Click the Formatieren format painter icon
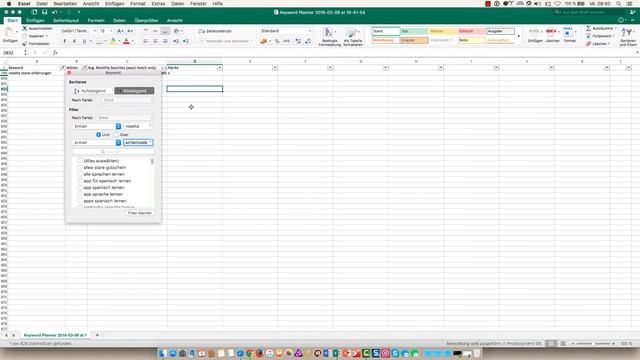The height and width of the screenshot is (360, 640). tap(24, 43)
